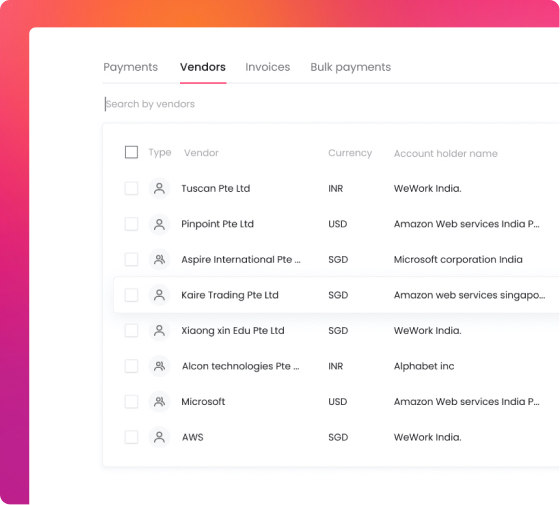Screen dimensions: 560x505
Task: Click the group icon next to Microsoft
Action: (x=159, y=401)
